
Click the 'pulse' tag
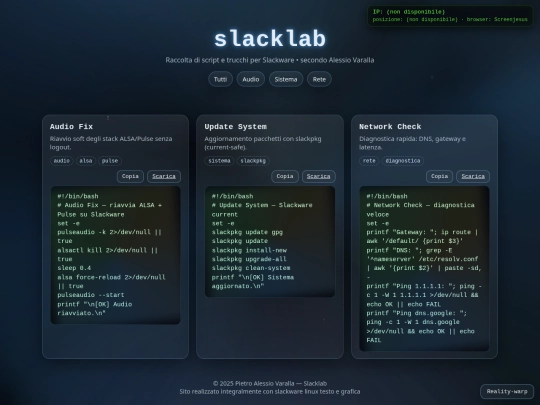pos(110,161)
